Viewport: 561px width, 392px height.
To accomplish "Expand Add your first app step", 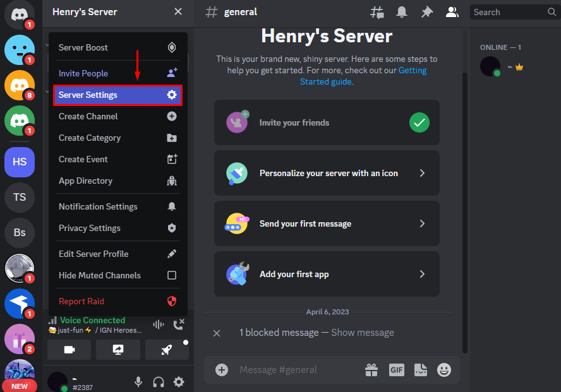I will (x=327, y=274).
